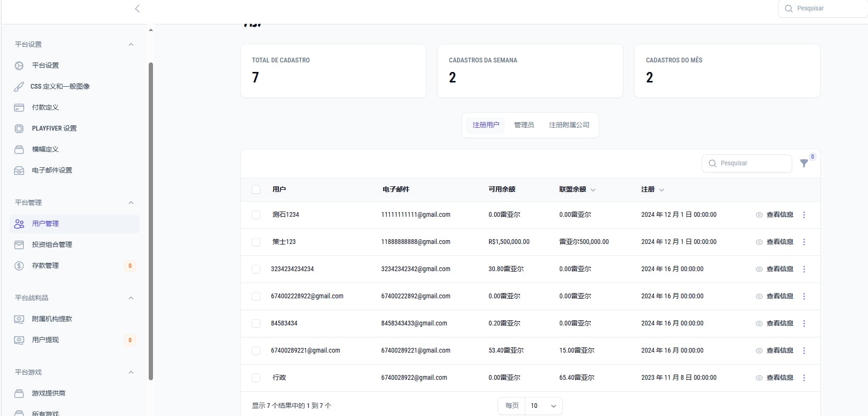
Task: Click the 电子邮件设置 inbox icon
Action: [19, 171]
